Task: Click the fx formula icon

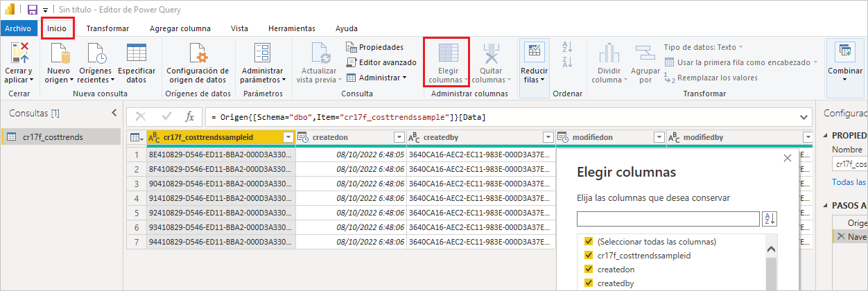Action: [x=189, y=116]
